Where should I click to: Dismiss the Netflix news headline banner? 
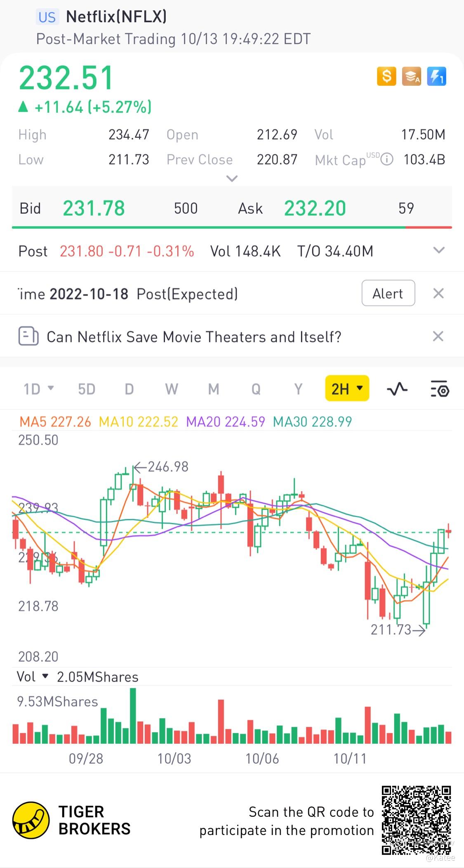(x=438, y=336)
